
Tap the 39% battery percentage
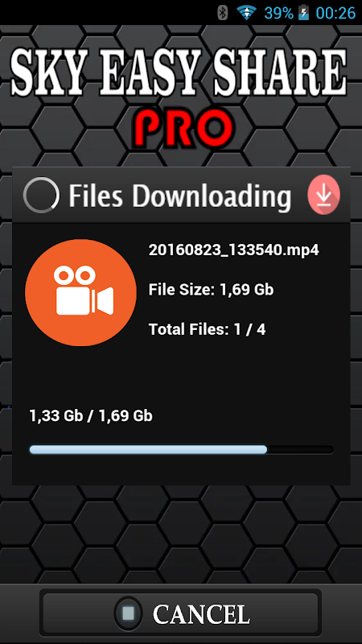coord(278,13)
